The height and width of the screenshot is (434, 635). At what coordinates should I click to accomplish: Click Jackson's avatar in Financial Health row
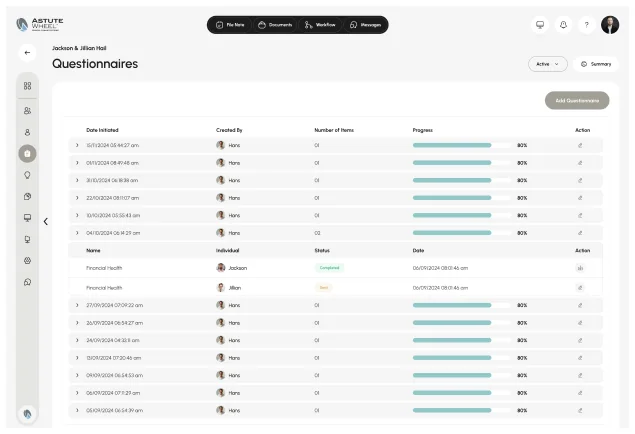click(221, 268)
